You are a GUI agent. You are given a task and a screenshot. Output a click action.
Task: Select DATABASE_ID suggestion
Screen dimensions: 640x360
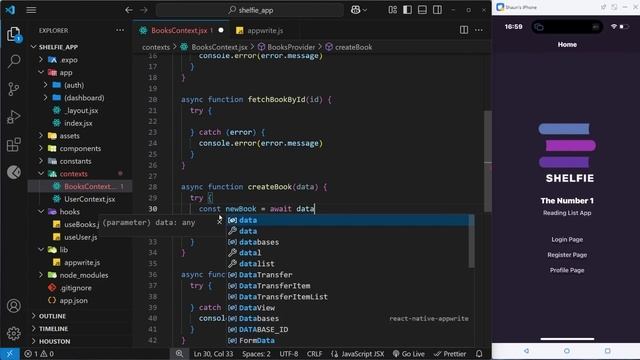coord(348,329)
